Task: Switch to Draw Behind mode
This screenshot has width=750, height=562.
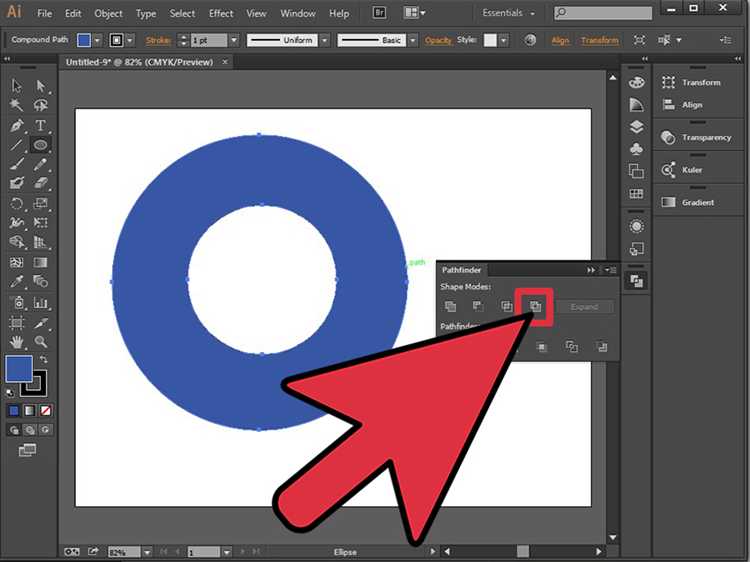Action: tap(30, 430)
